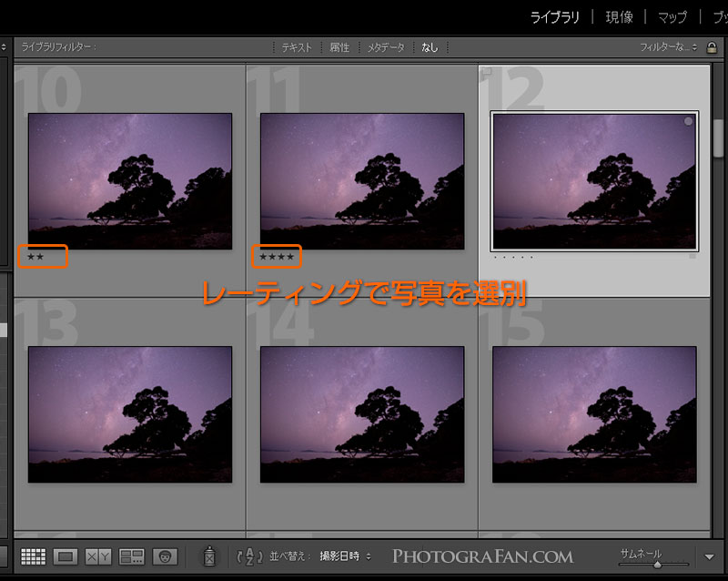Select the 属性 filter tab
The image size is (728, 581).
339,47
